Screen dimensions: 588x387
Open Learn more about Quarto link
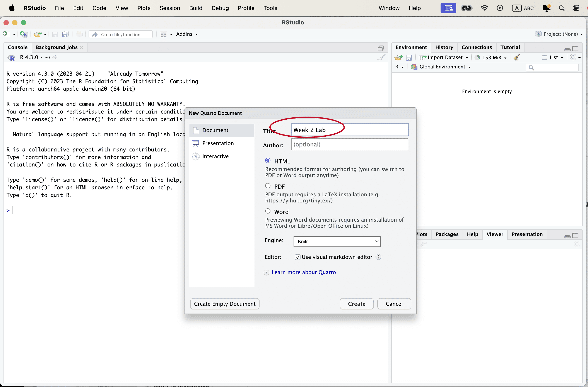pyautogui.click(x=303, y=272)
